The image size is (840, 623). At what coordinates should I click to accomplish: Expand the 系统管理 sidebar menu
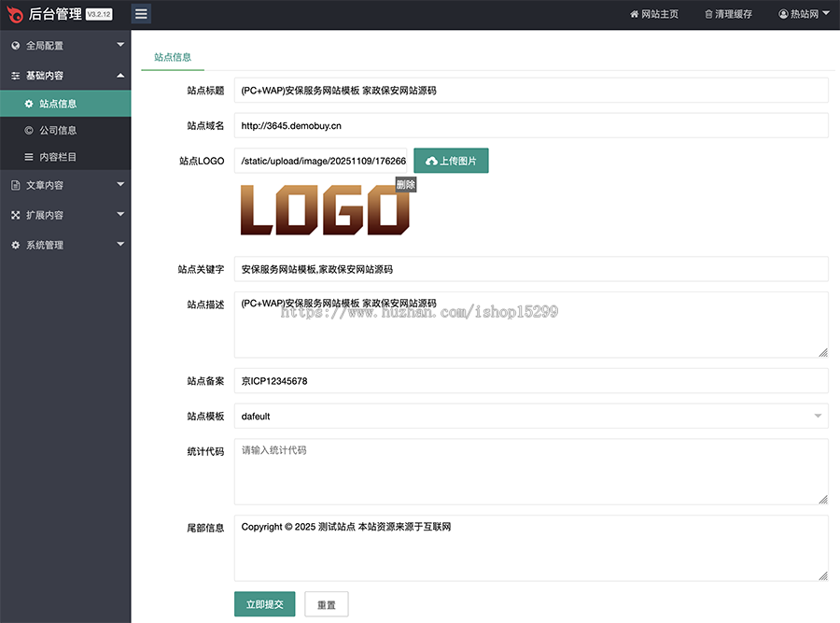point(65,245)
